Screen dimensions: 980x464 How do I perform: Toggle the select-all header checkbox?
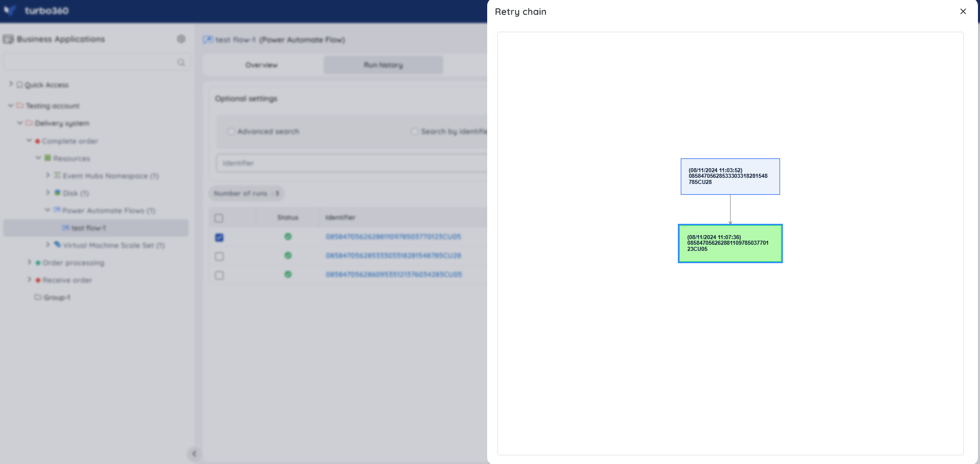click(219, 218)
